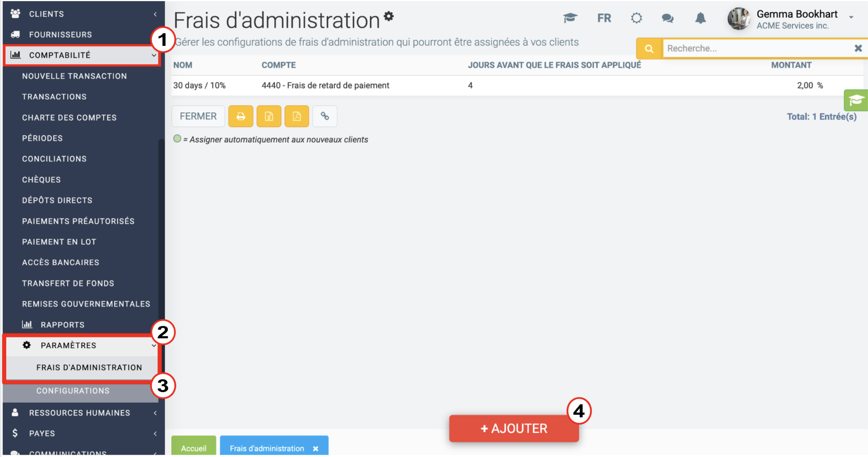Click into the Recherche search field
This screenshot has width=868, height=457.
pyautogui.click(x=759, y=48)
